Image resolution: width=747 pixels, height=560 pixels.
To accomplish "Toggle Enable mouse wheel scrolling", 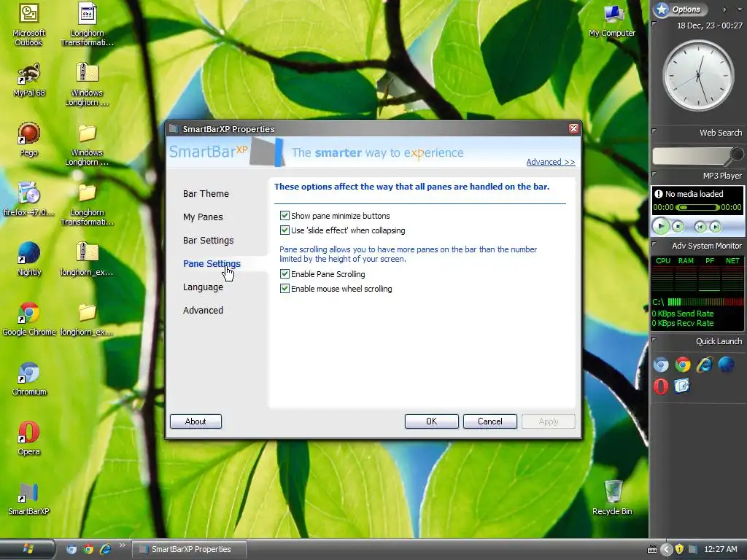I will (x=285, y=289).
